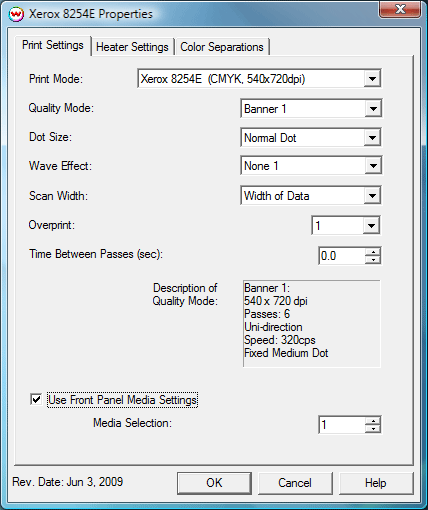Open the Color Separations tab
Viewport: 428px width, 510px height.
[x=222, y=47]
